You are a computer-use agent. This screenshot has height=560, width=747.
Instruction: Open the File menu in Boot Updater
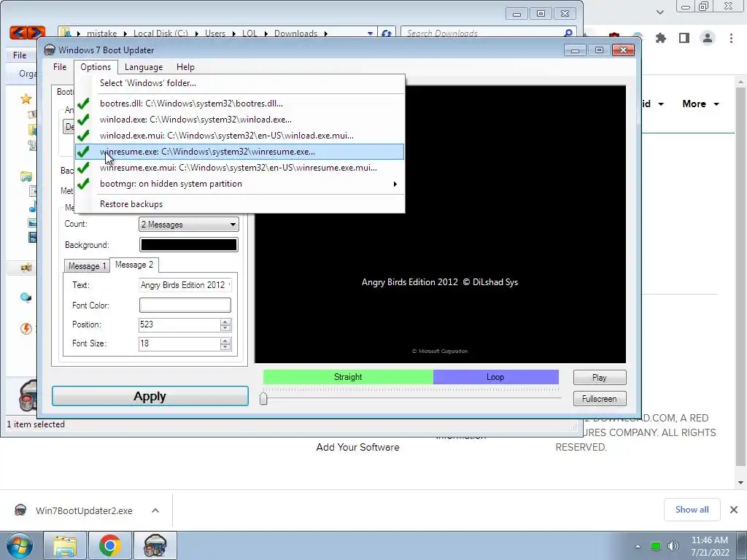[60, 67]
